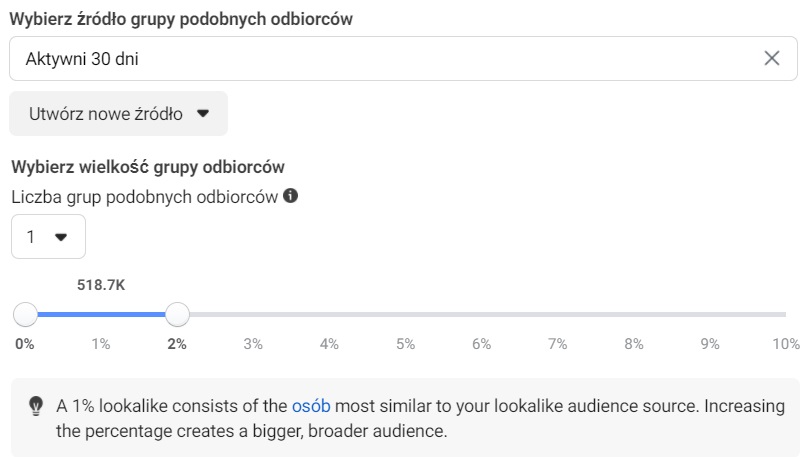Pick the 1% mark on the audience slider
The height and width of the screenshot is (457, 806).
pyautogui.click(x=101, y=344)
